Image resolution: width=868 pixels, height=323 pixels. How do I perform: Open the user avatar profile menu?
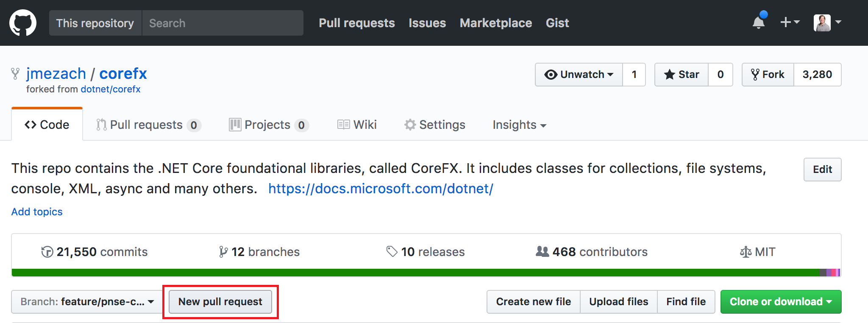coord(827,22)
